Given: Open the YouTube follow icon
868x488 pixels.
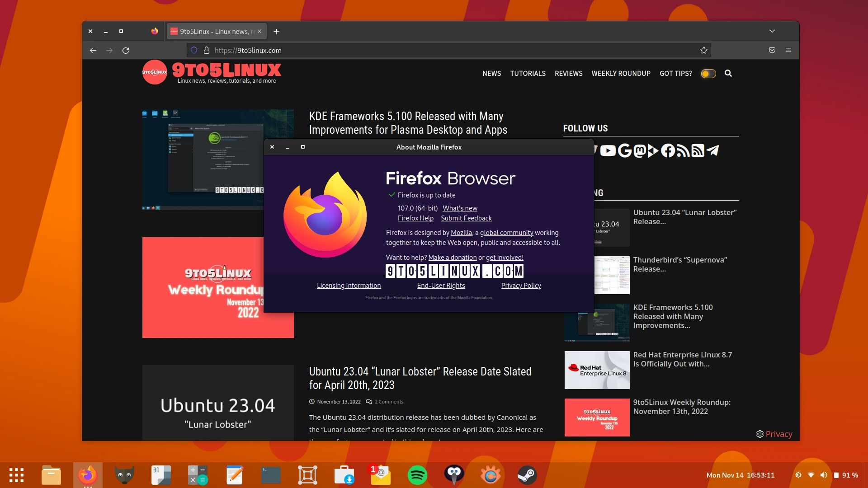Looking at the screenshot, I should (608, 151).
